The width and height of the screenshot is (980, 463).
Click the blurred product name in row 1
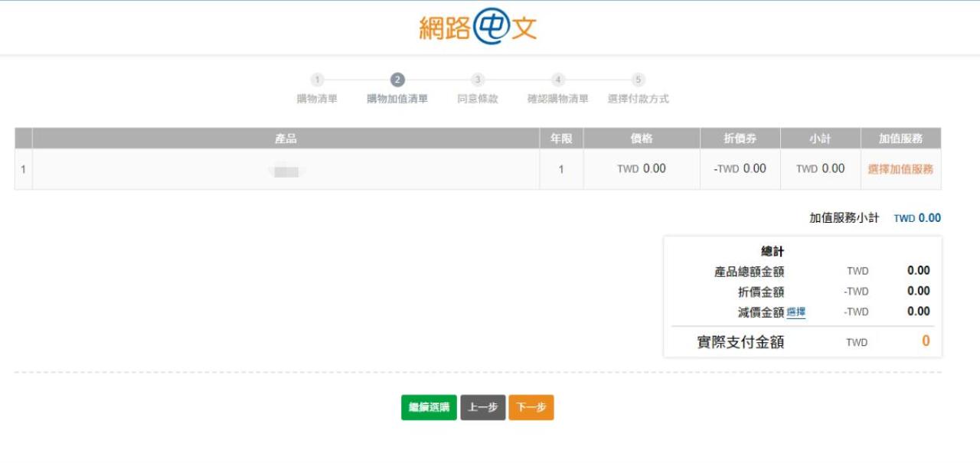286,170
